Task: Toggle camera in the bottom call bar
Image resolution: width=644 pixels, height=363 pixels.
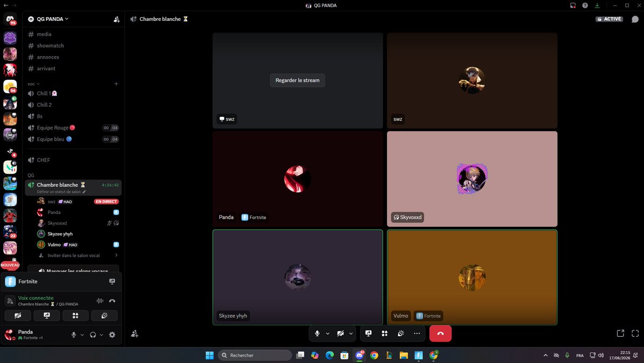Action: pyautogui.click(x=340, y=334)
